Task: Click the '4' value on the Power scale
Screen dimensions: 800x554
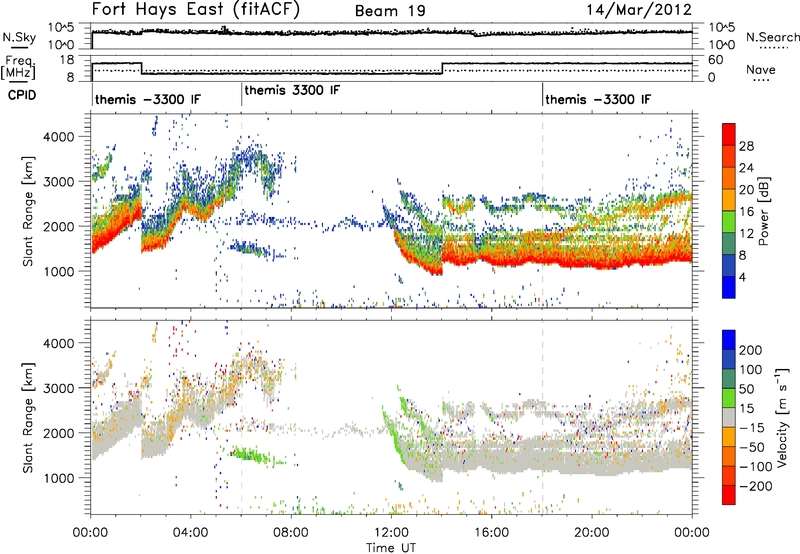Action: [742, 278]
